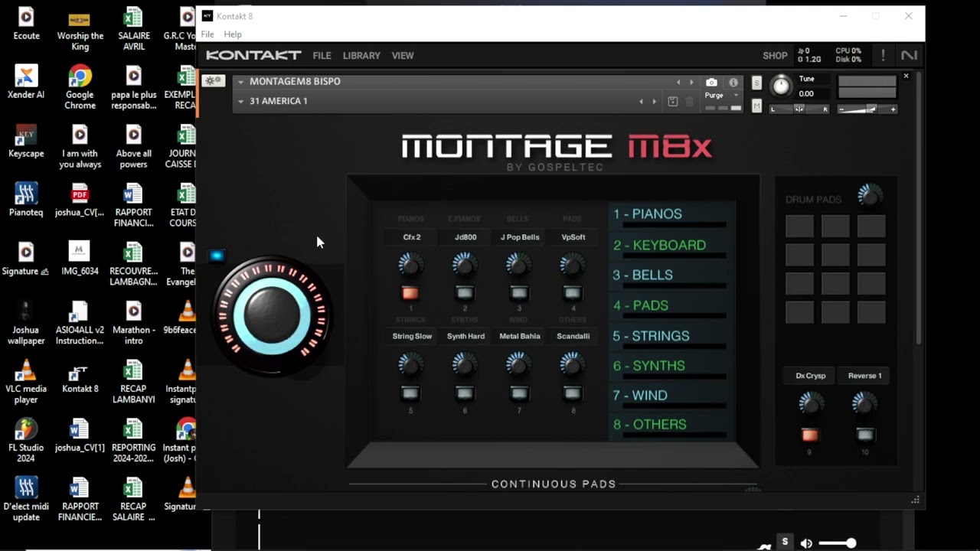Open J Pop Bells sound selector

point(520,237)
